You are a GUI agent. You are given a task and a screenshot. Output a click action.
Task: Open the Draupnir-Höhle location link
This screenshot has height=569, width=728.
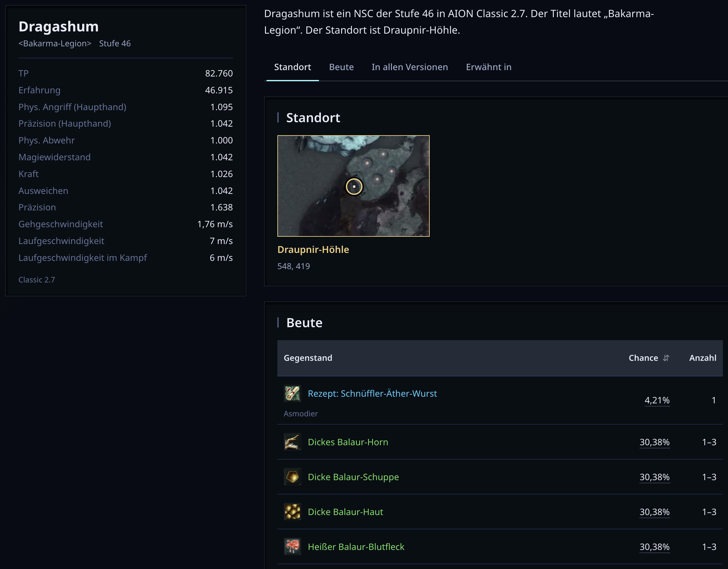313,250
